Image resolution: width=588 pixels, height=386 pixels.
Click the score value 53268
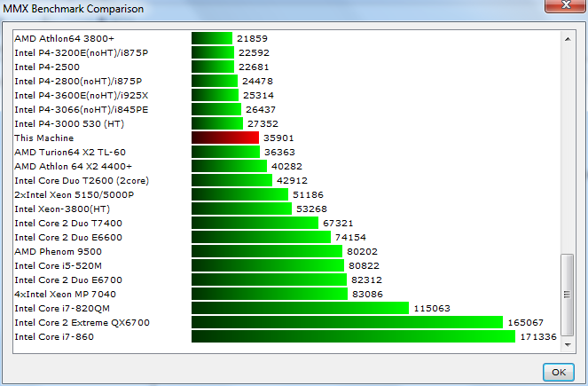311,209
